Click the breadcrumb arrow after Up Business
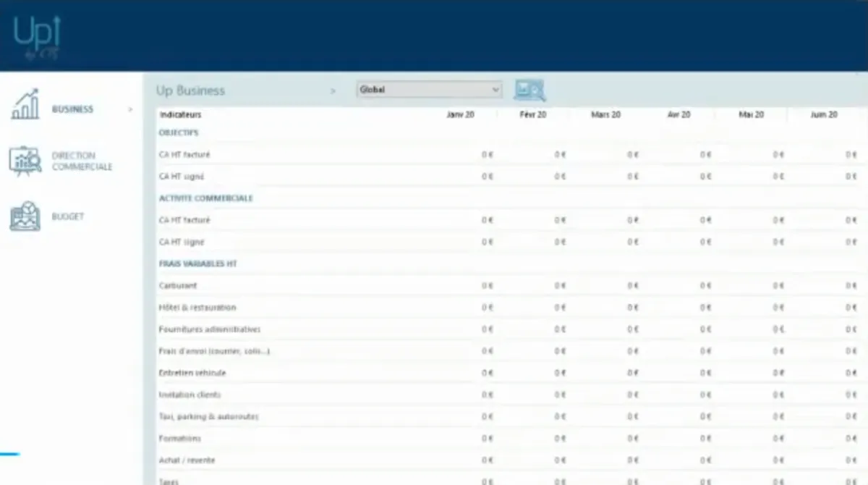 coord(333,90)
